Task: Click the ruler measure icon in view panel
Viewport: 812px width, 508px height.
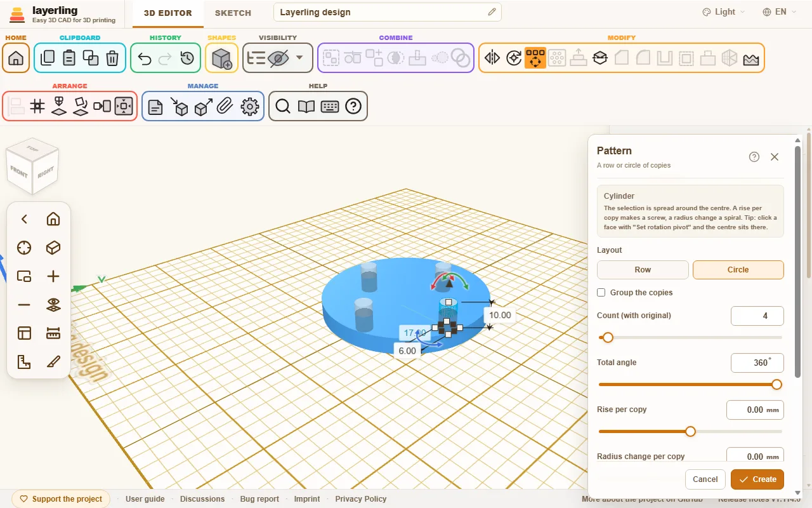Action: [53, 333]
